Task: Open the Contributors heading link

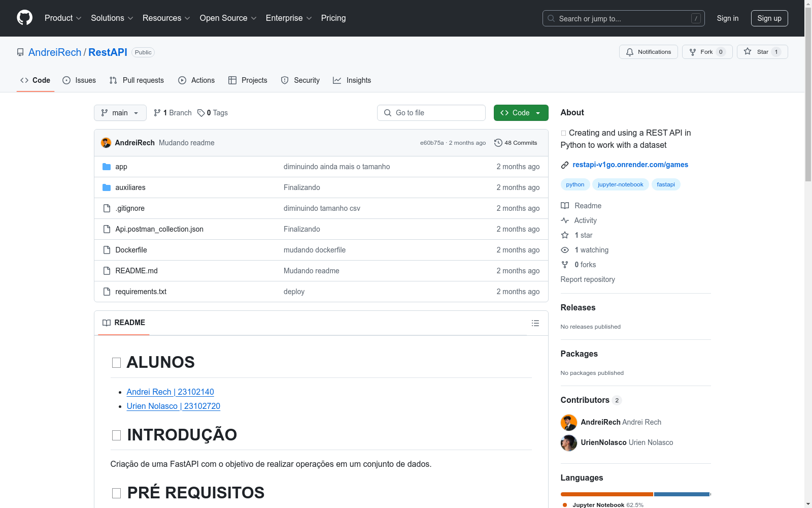Action: (591, 400)
